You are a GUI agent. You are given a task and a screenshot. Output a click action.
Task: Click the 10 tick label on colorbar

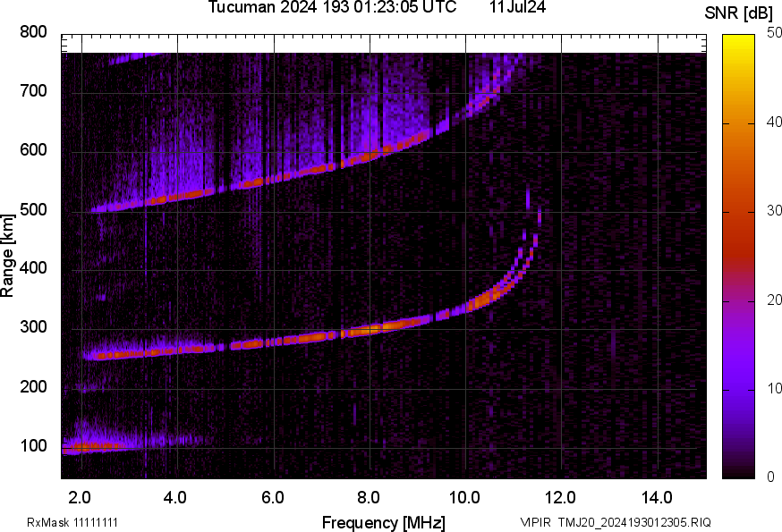click(x=775, y=389)
